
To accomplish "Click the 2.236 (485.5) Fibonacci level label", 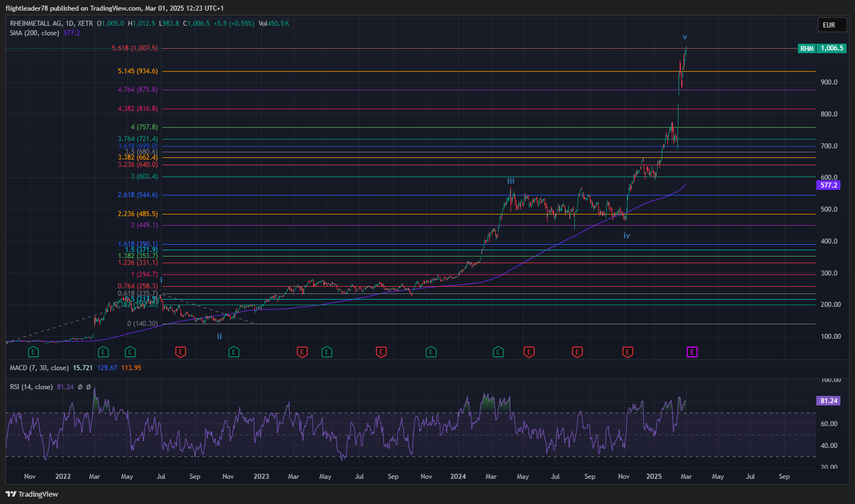I will click(138, 214).
